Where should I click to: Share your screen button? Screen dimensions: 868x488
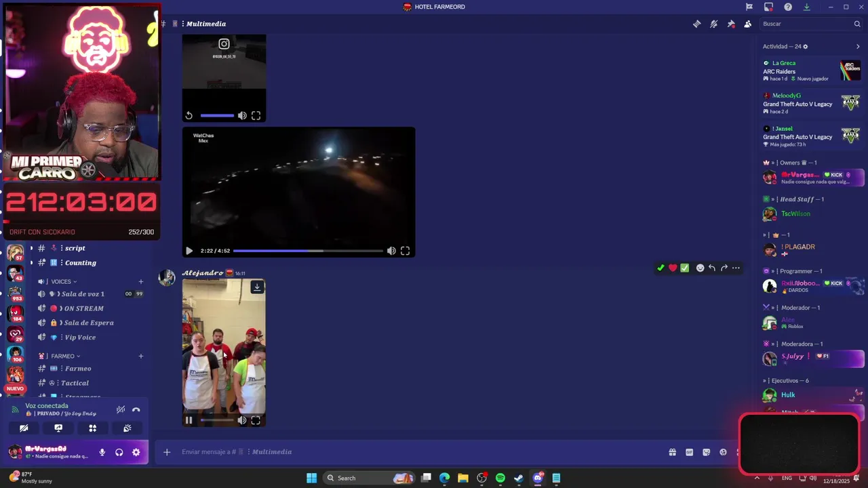click(58, 428)
